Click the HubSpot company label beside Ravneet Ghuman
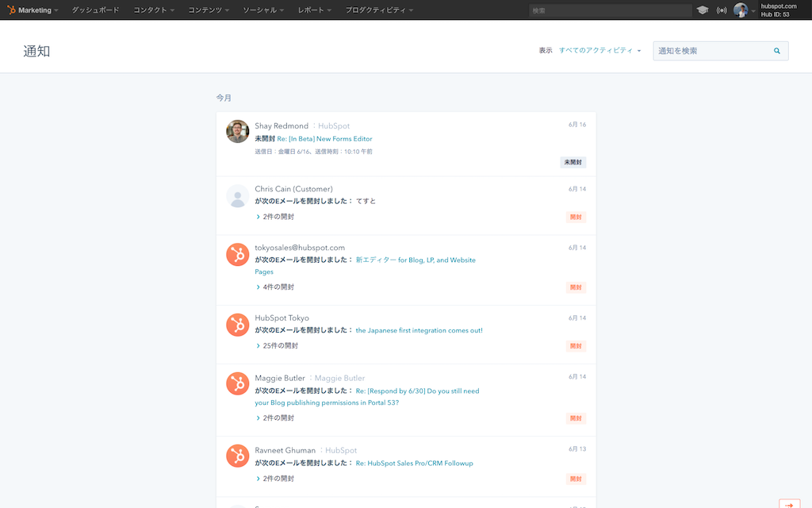The height and width of the screenshot is (508, 812). [341, 451]
